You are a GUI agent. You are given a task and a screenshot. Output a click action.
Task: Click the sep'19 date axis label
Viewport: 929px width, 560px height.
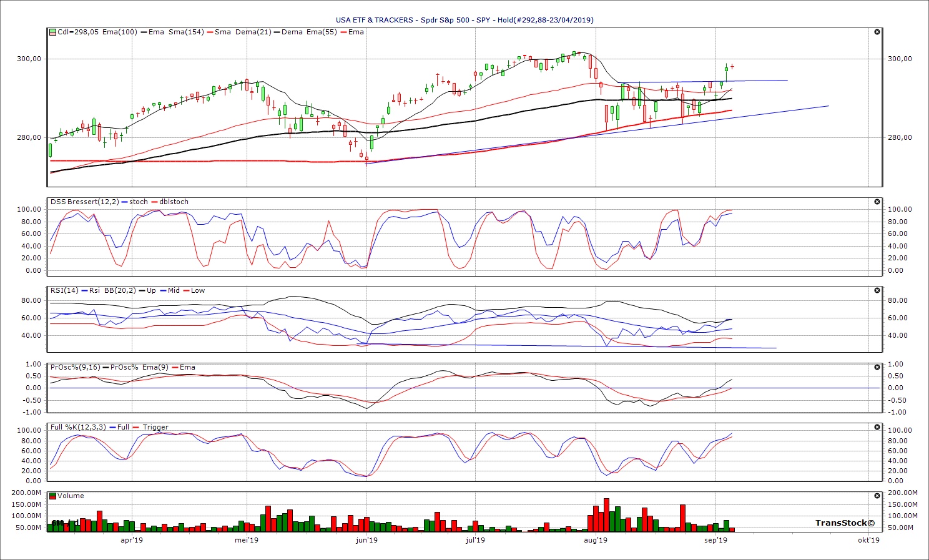tap(716, 540)
